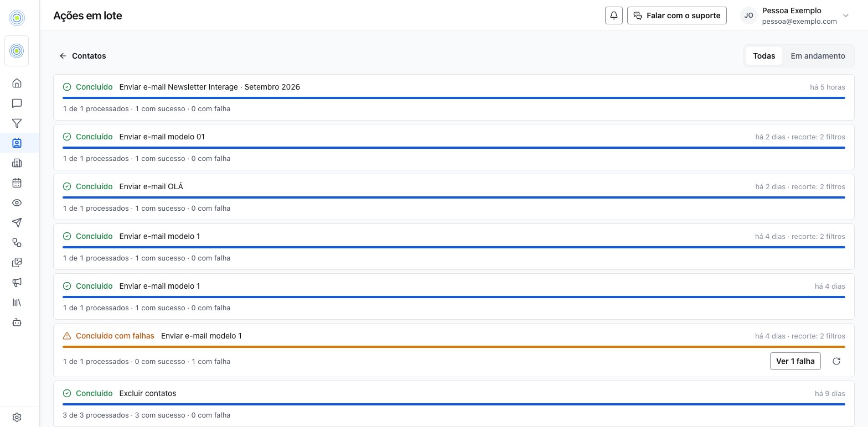
Task: Switch to the Todas tab
Action: pos(764,56)
